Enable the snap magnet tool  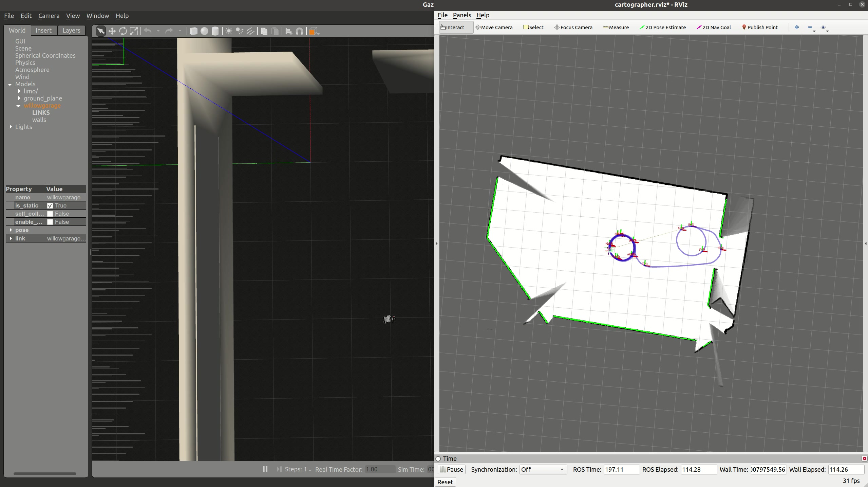coord(299,31)
